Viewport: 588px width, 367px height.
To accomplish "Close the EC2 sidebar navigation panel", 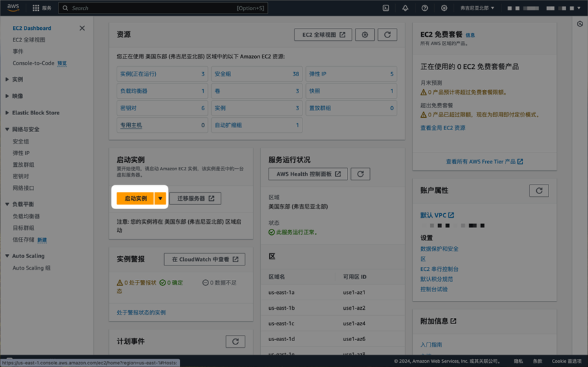I will [82, 28].
